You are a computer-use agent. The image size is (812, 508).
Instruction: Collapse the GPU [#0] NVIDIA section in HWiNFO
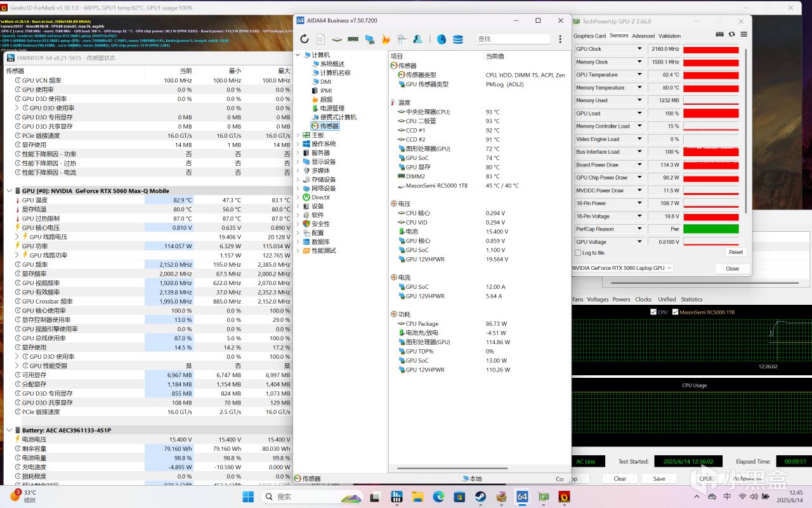pyautogui.click(x=9, y=190)
